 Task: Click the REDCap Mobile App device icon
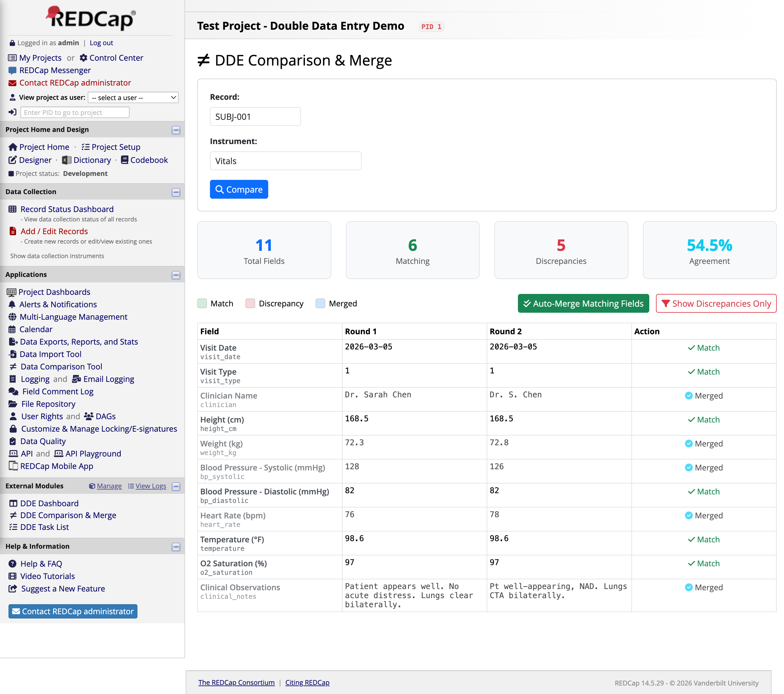[13, 466]
